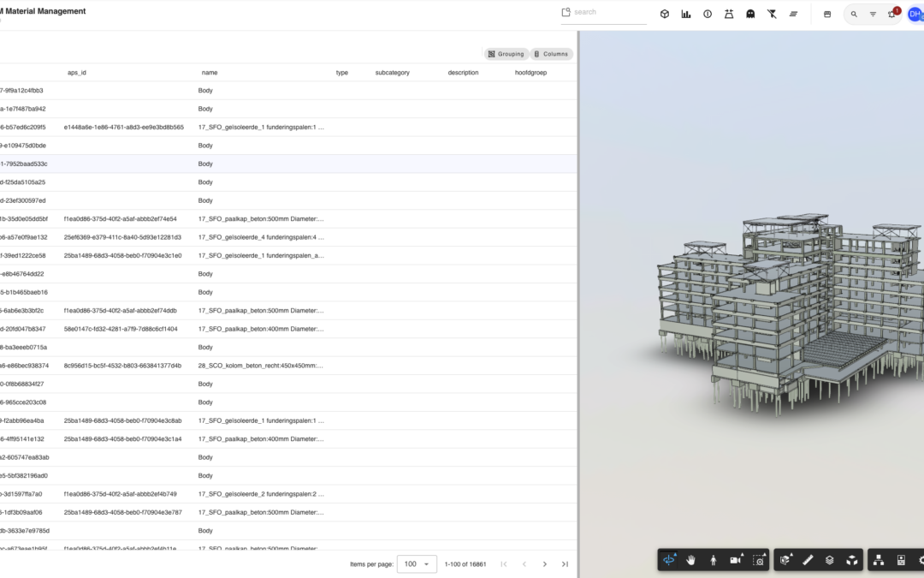The width and height of the screenshot is (924, 578).
Task: Click the spotlight icon in header toolbar
Action: pyautogui.click(x=729, y=15)
